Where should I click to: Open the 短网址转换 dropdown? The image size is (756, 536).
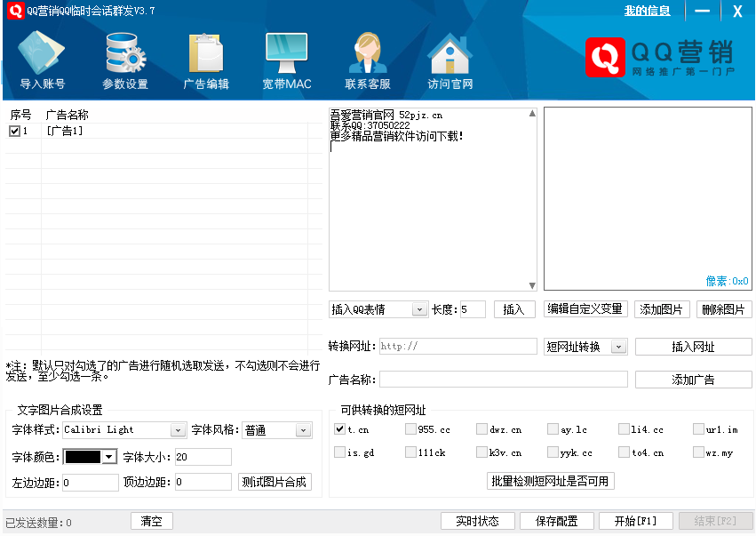(618, 347)
